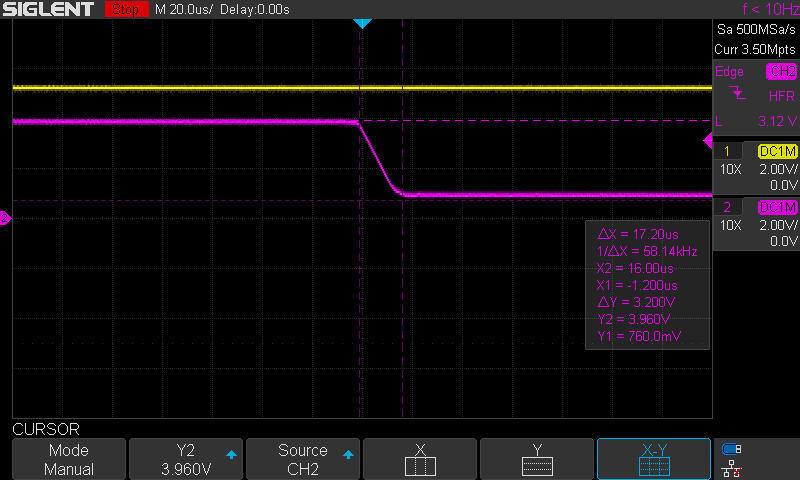
Task: Click the CH2 trigger source badge
Action: pyautogui.click(x=781, y=71)
